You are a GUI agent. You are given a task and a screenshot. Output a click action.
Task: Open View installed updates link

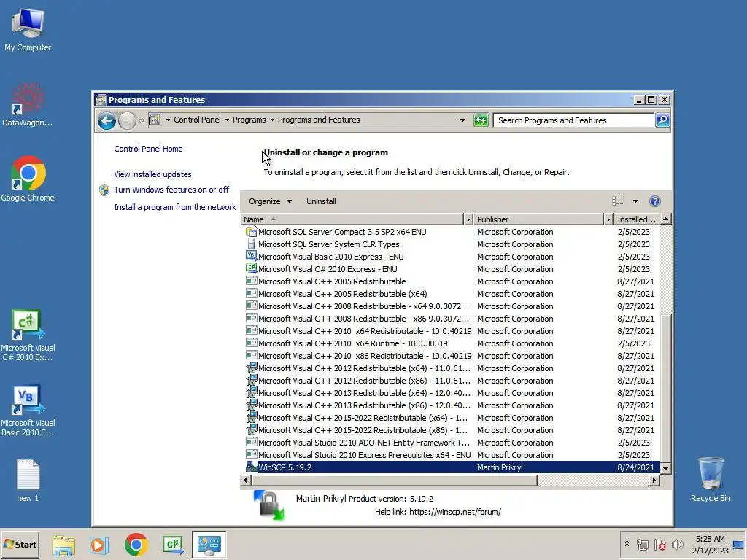[x=152, y=175]
